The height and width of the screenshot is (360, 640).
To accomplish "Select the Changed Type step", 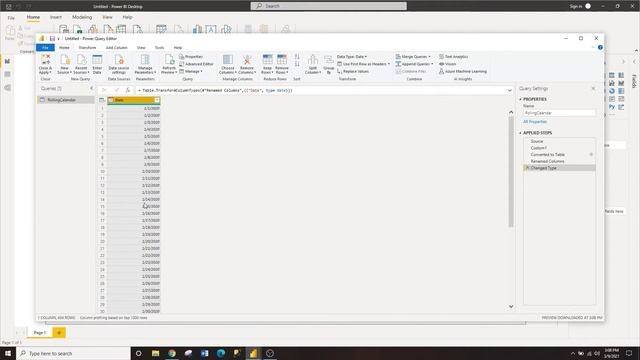I will pos(559,168).
